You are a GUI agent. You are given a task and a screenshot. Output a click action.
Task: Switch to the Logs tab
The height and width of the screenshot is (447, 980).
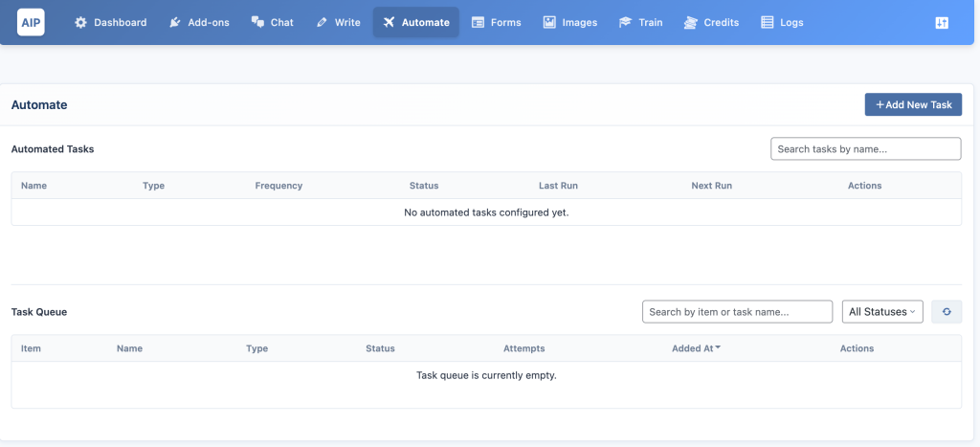782,23
